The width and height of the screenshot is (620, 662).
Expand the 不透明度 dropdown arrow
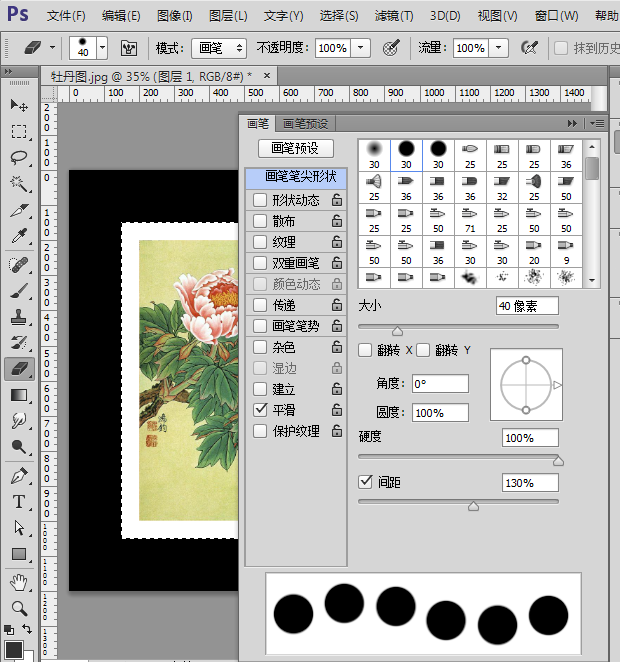(360, 48)
